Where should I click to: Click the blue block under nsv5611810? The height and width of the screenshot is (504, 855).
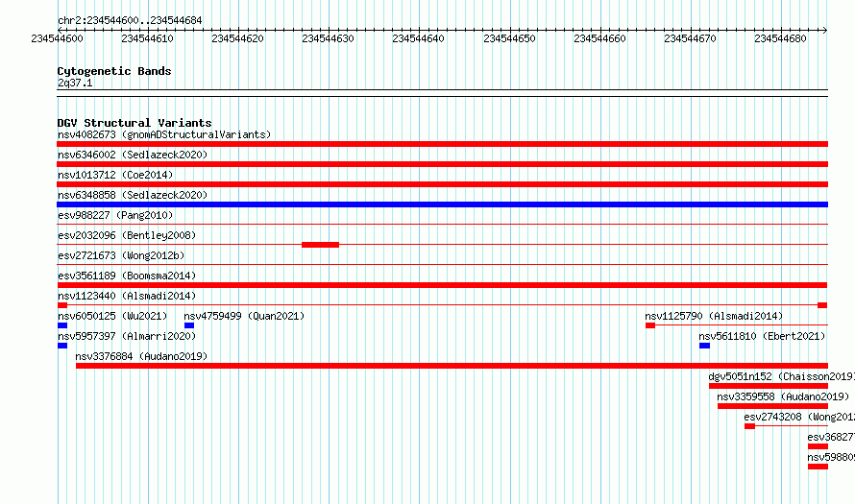[704, 346]
